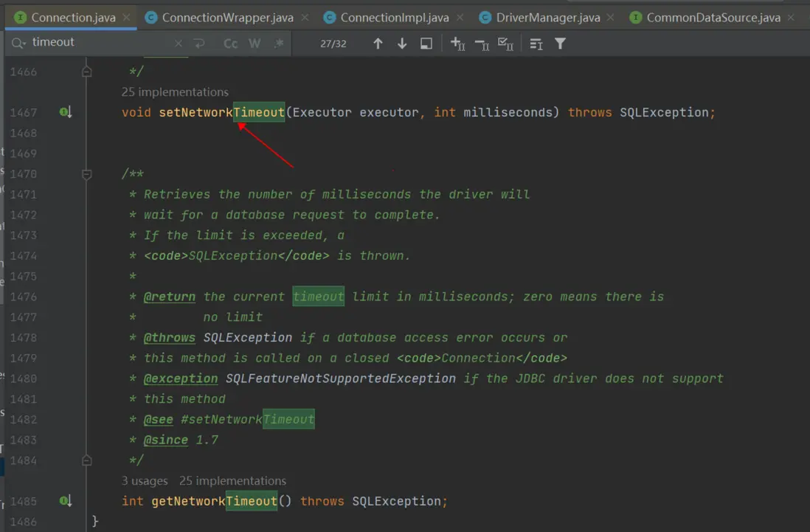Toggle Match Case (Cc) search option

(x=230, y=44)
